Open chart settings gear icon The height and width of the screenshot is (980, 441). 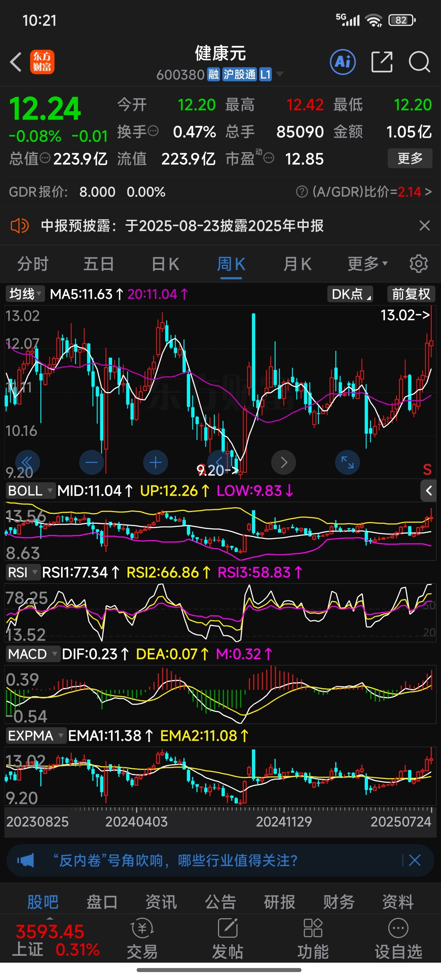point(419,264)
